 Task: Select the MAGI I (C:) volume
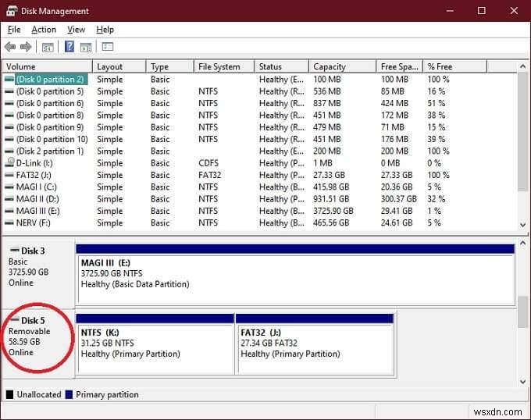point(36,187)
